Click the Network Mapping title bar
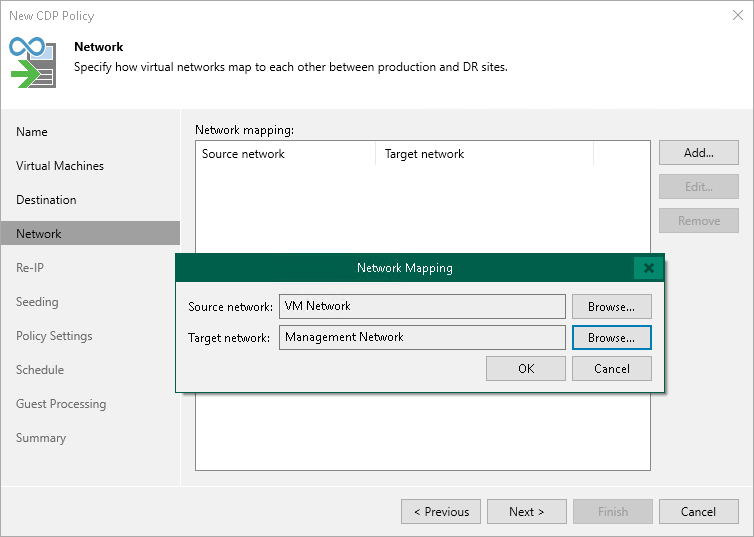Viewport: 754px width, 537px height. (405, 268)
